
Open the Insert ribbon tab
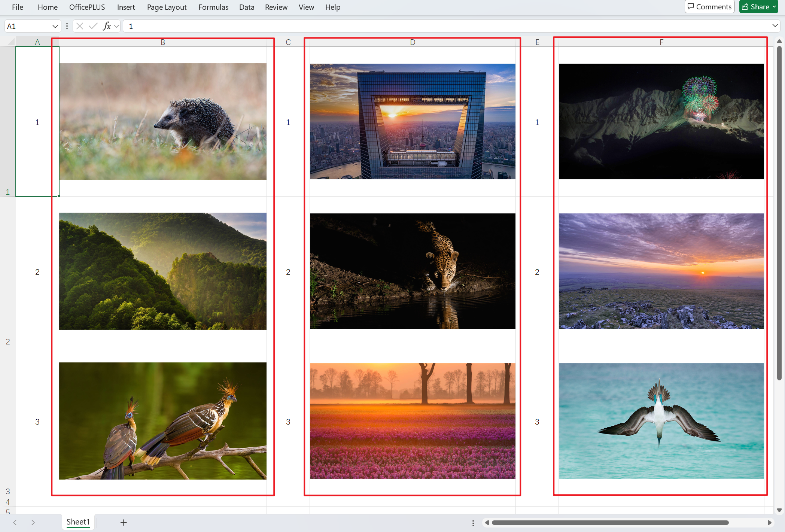click(x=126, y=7)
